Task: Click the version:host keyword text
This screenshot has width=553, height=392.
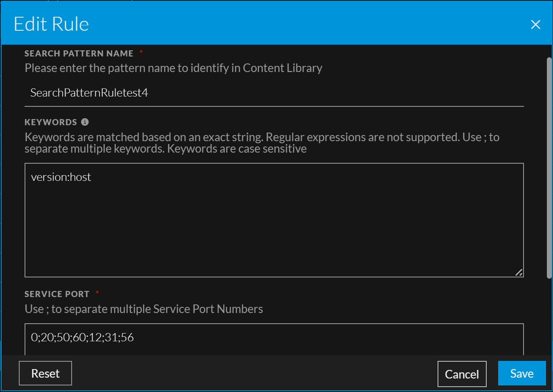Action: 61,177
